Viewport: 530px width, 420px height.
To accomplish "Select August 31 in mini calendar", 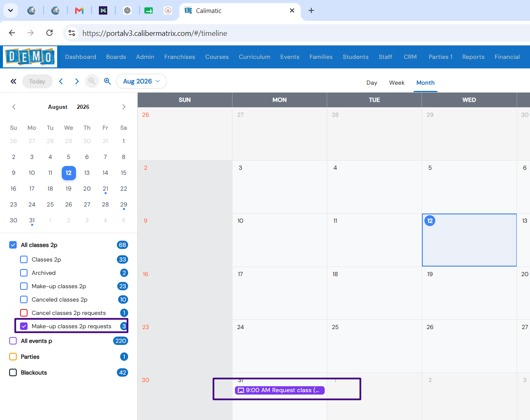I will coord(32,220).
